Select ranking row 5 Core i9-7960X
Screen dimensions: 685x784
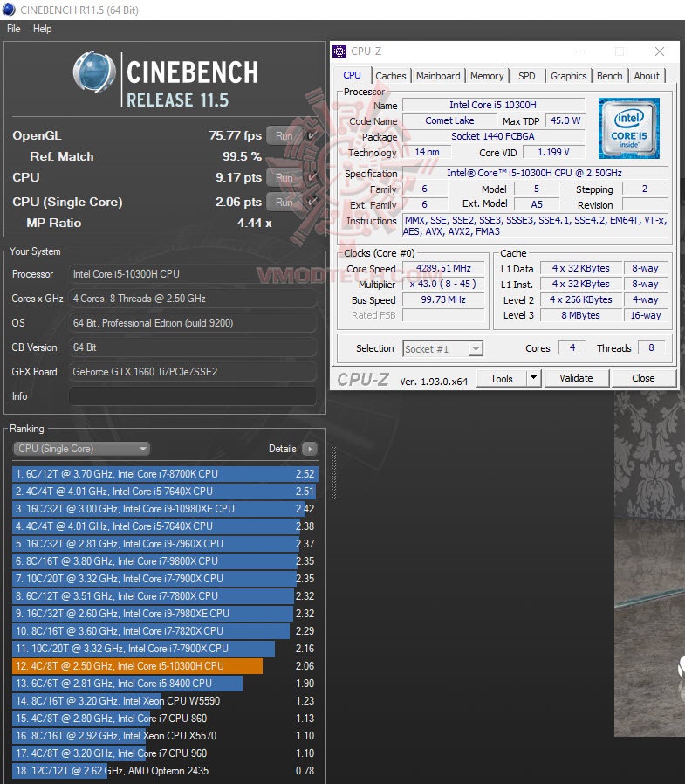[165, 544]
